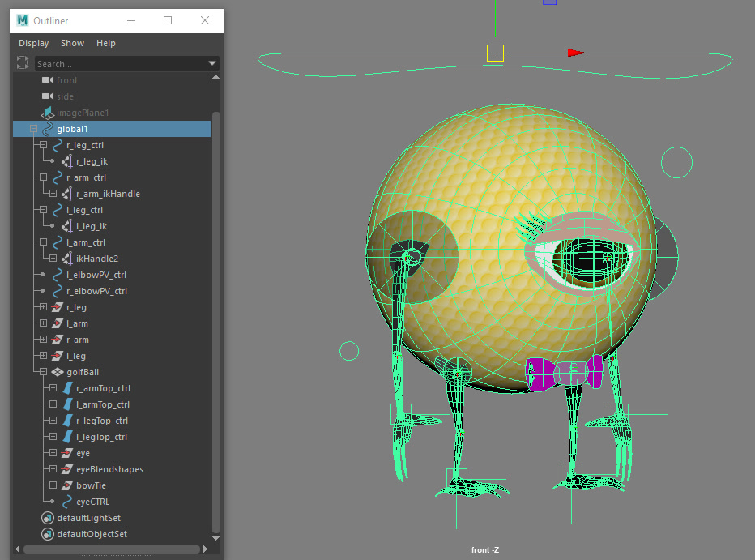
Task: Click the front camera icon
Action: pos(47,79)
